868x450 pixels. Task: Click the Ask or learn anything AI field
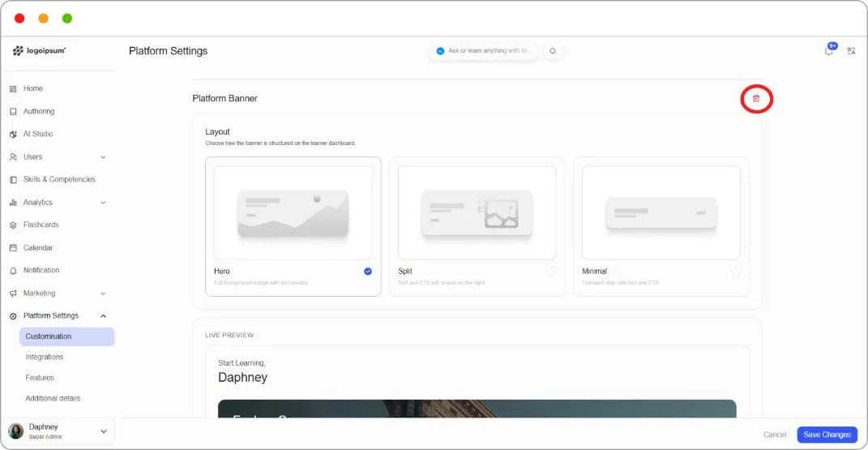click(483, 51)
